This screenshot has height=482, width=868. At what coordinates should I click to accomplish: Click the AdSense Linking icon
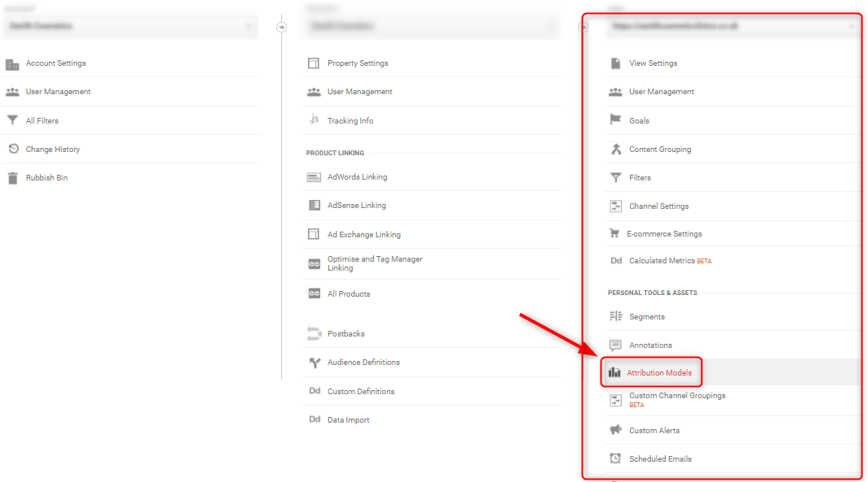click(x=314, y=206)
